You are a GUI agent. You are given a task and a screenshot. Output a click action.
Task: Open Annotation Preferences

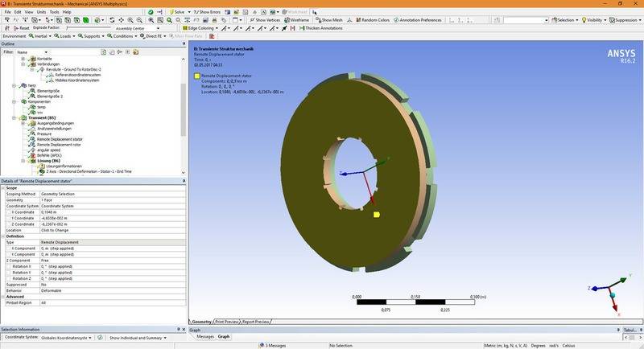click(417, 19)
